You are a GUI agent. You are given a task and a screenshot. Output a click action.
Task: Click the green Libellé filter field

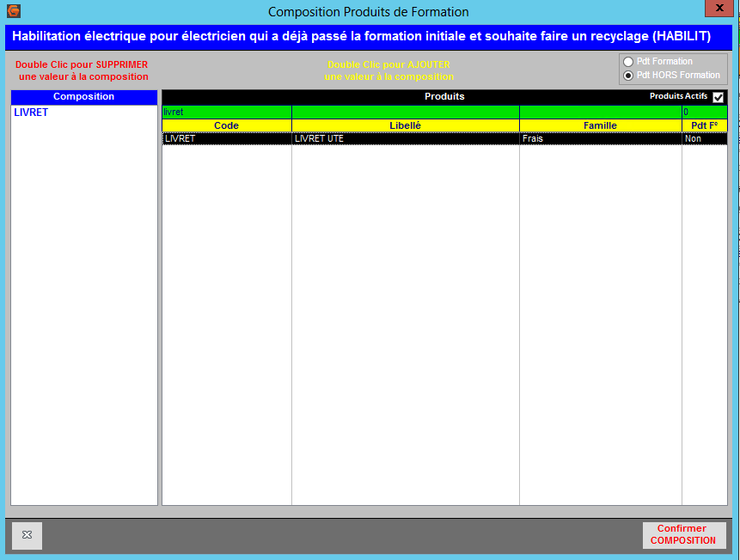[x=405, y=112]
